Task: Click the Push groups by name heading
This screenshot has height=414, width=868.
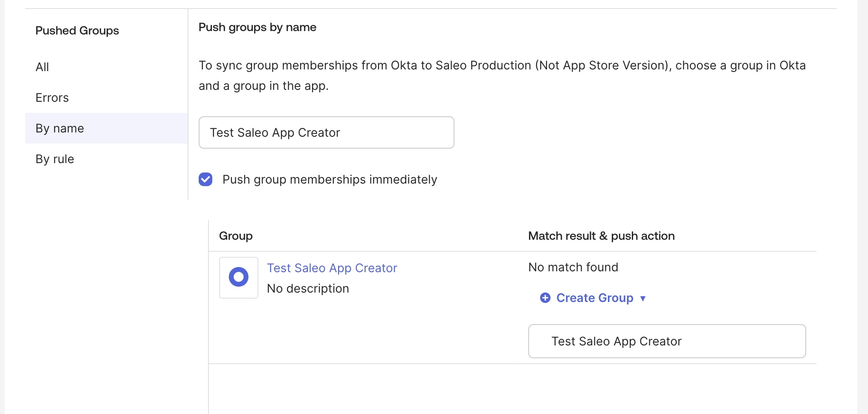Action: coord(258,27)
